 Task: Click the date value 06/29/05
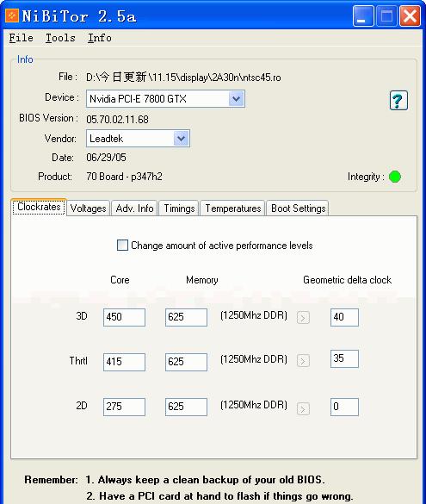point(106,158)
